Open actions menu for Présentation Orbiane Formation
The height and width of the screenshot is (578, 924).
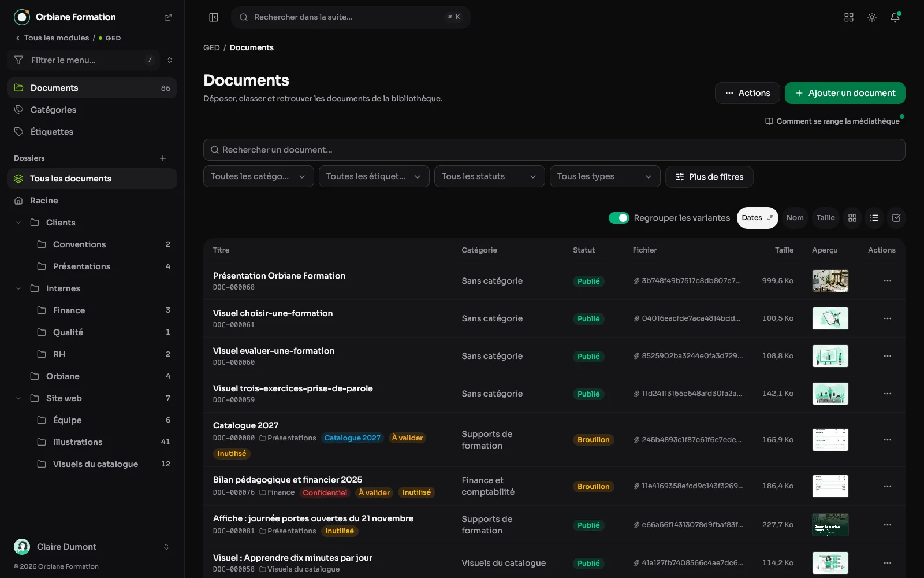pyautogui.click(x=888, y=281)
